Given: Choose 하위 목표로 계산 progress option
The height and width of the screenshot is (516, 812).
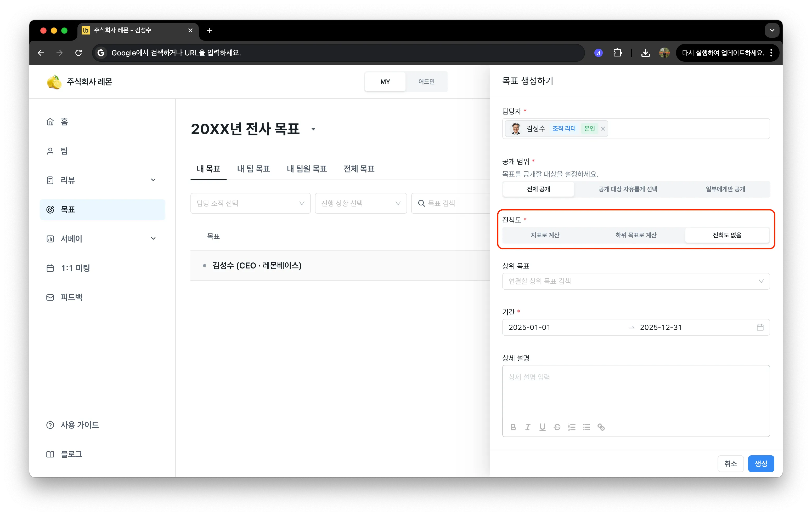Looking at the screenshot, I should 636,235.
